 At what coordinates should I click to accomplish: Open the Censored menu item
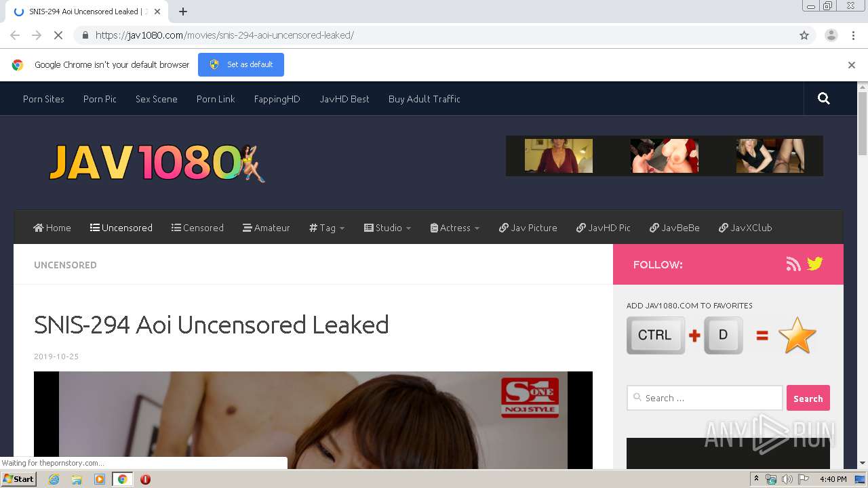(x=197, y=228)
